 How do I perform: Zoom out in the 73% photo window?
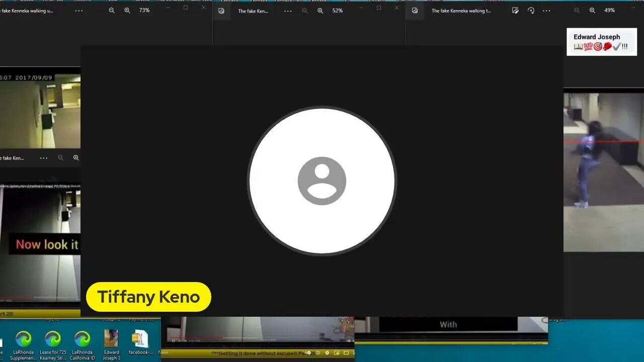[x=112, y=11]
